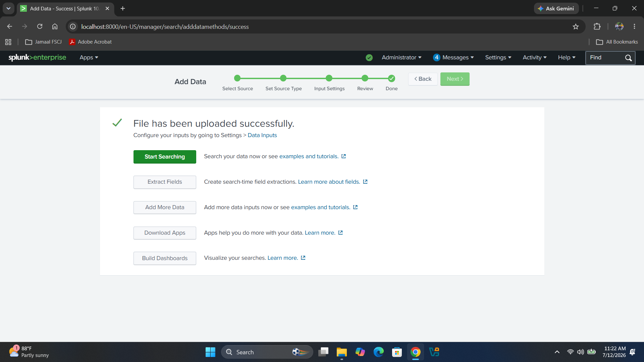Screen dimensions: 644x362
Task: Expand the Apps dropdown menu
Action: coord(89,58)
